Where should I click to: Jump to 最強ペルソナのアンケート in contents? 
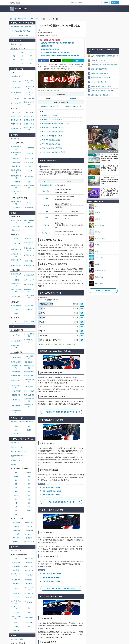coord(52,119)
